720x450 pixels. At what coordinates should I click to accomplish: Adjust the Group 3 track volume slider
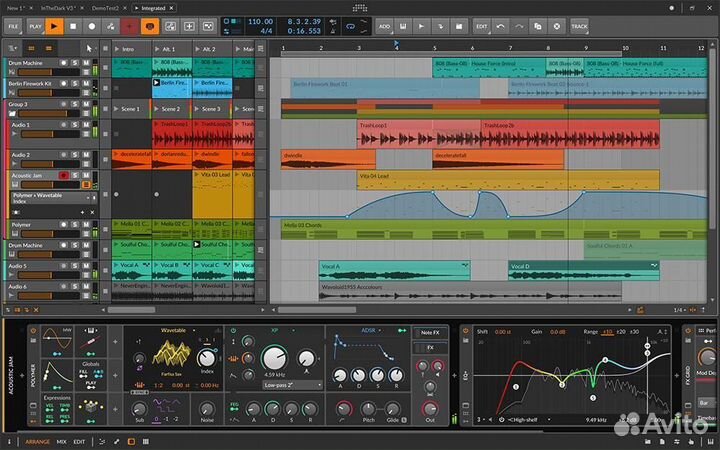coord(50,113)
